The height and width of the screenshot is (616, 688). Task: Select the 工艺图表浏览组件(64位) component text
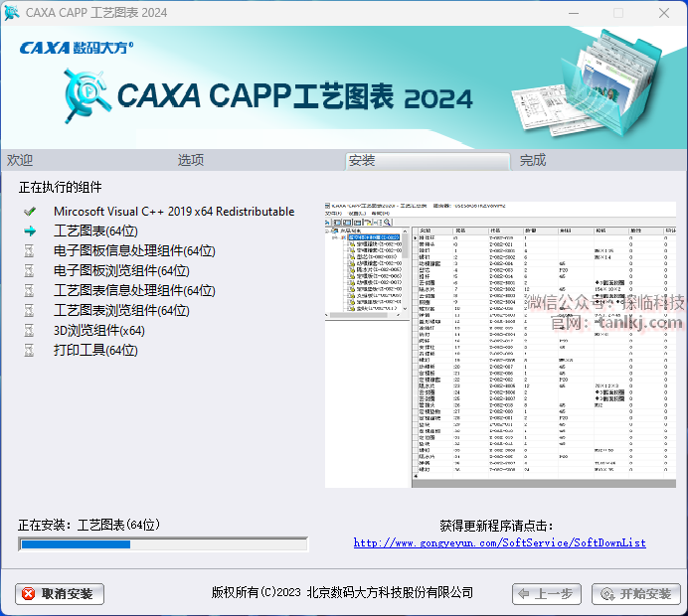(x=121, y=310)
